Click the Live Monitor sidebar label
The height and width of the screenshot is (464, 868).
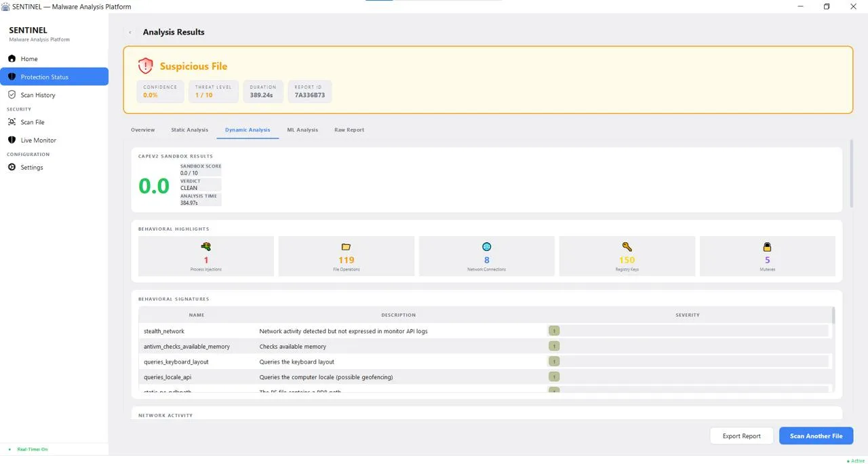click(x=39, y=140)
